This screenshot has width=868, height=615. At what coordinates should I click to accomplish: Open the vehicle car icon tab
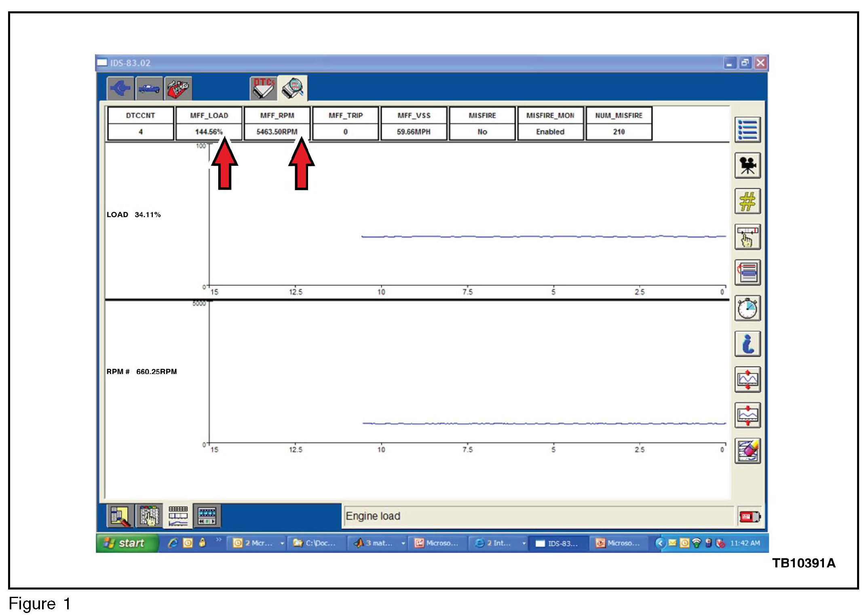click(x=149, y=88)
